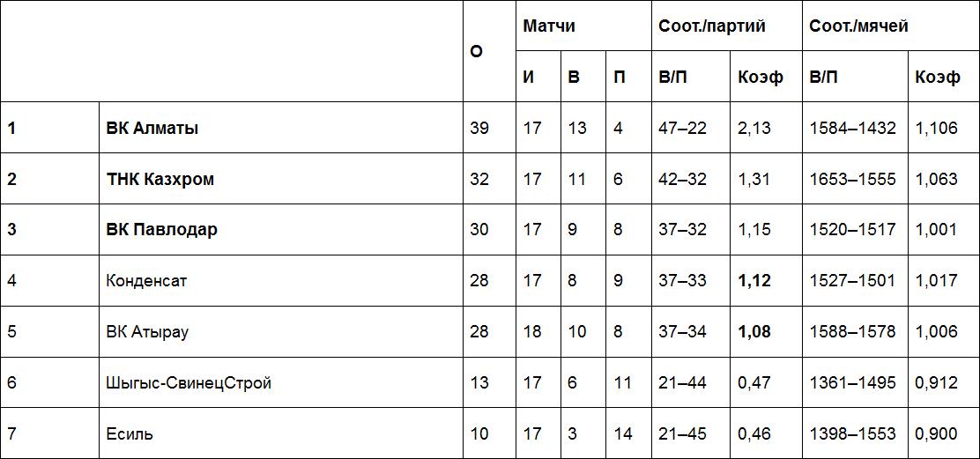980x459 pixels.
Task: Click the ВК Атырау team name
Action: pyautogui.click(x=147, y=332)
